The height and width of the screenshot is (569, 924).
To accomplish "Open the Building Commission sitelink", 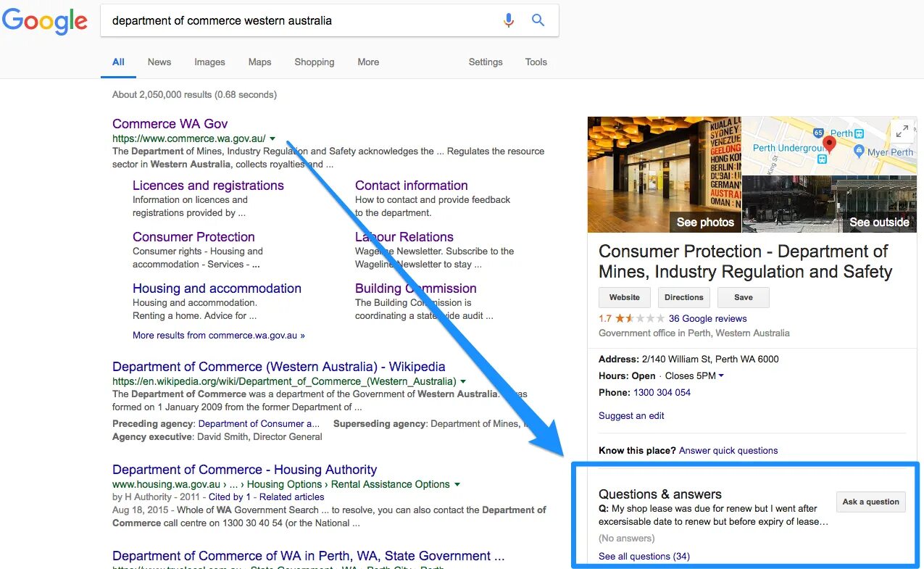I will 416,288.
